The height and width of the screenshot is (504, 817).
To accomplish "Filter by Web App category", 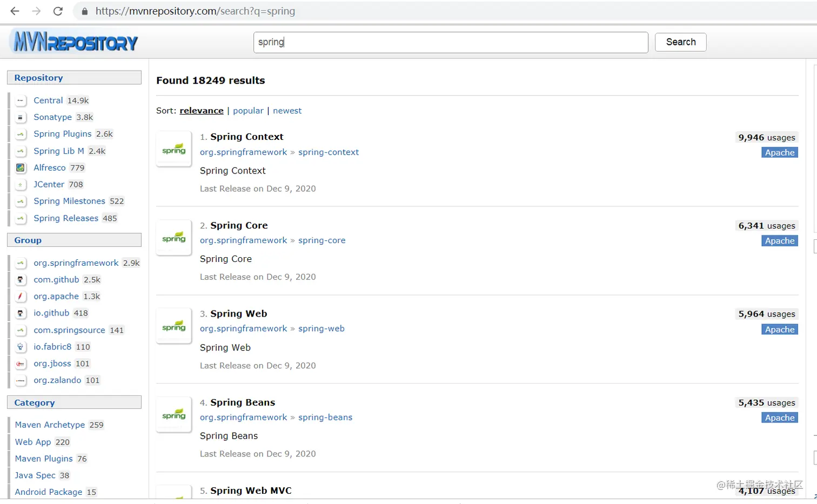I will tap(33, 442).
